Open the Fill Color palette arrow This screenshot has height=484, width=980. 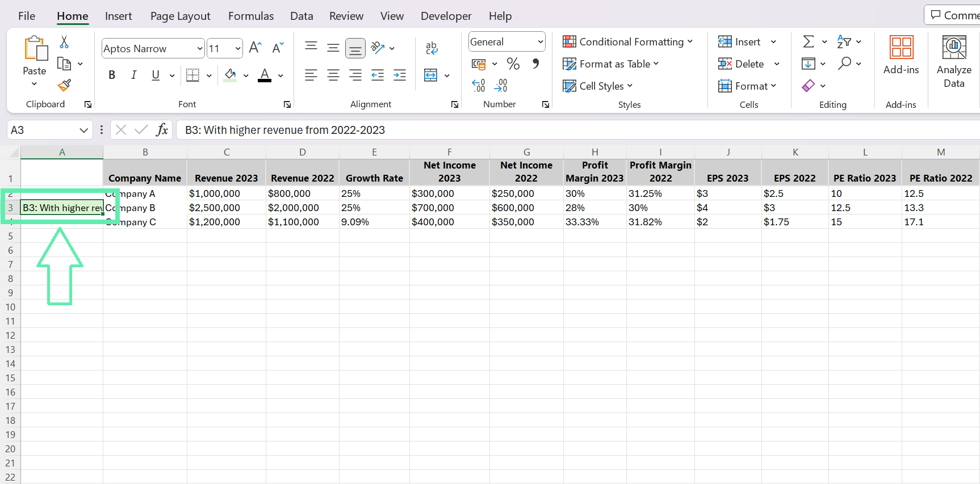pos(246,75)
